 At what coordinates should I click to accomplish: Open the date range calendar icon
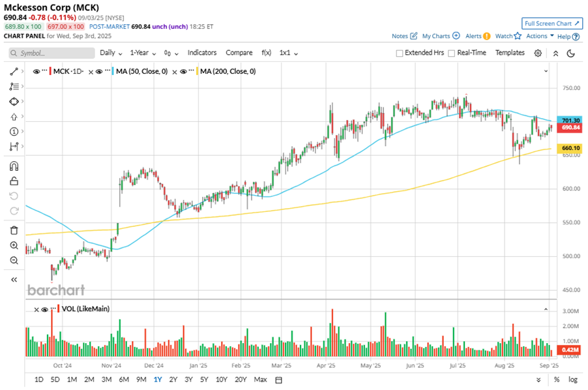click(x=278, y=380)
